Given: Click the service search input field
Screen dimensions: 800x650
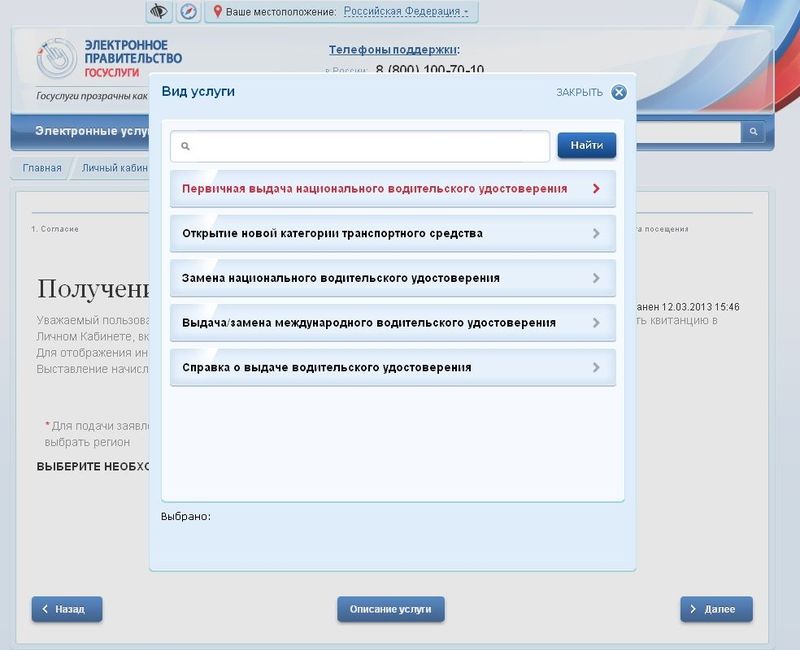Looking at the screenshot, I should (360, 146).
